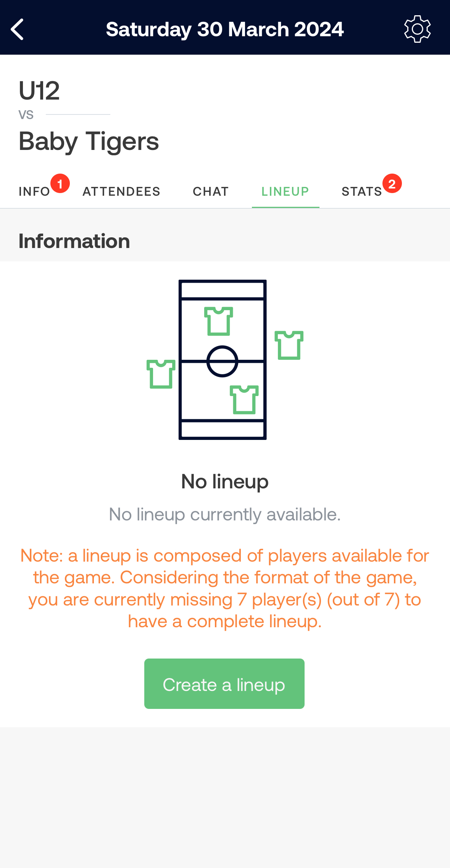
Task: Tap the green shirt left of the pitch
Action: (x=161, y=374)
